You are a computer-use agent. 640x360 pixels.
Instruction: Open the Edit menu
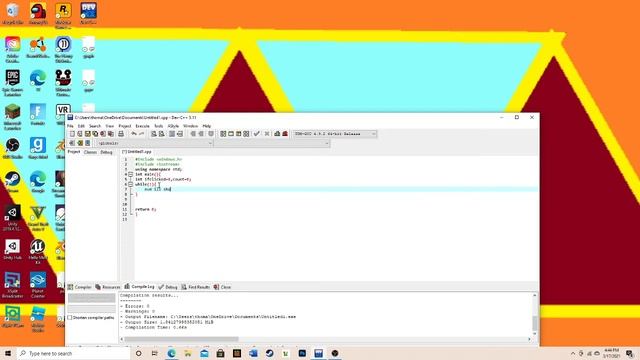81,126
